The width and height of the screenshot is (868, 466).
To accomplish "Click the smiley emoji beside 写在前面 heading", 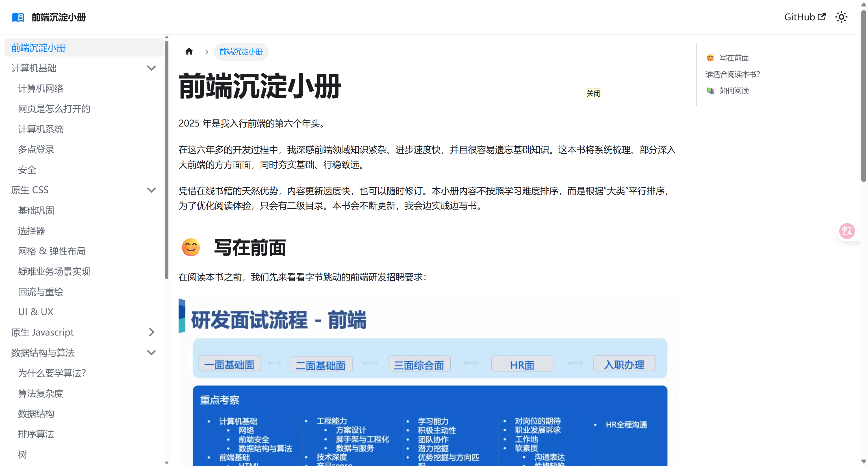I will coord(191,247).
